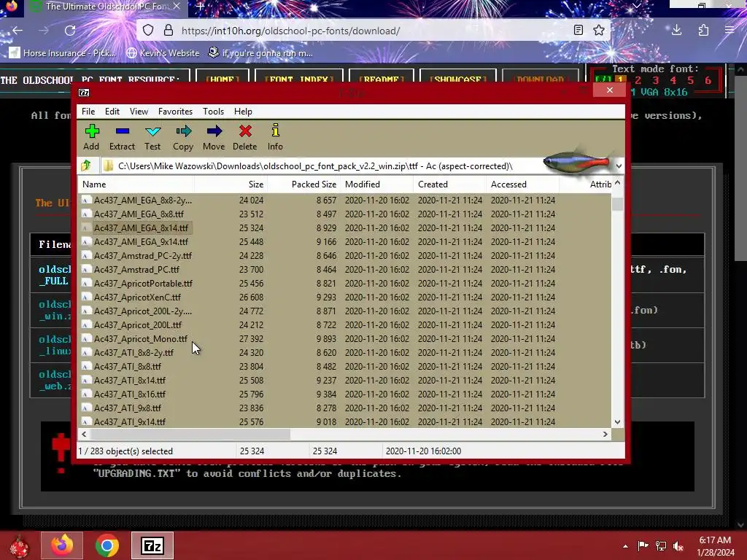
Task: Click the site padlock icon
Action: point(169,31)
